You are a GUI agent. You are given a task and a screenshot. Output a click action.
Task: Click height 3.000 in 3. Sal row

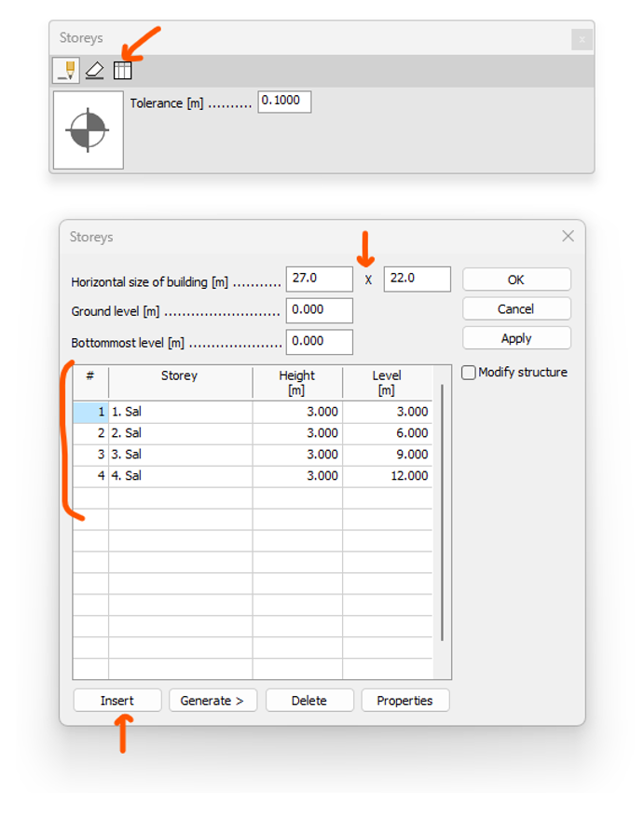coord(297,455)
